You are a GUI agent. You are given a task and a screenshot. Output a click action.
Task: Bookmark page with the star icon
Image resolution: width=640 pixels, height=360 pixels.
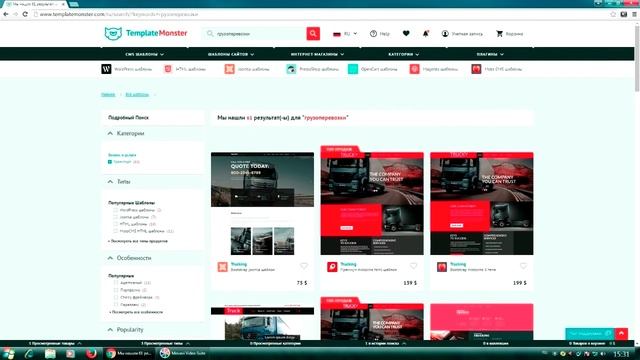pos(613,14)
